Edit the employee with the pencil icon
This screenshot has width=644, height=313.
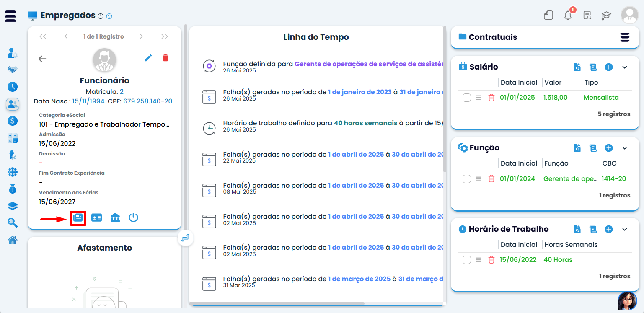pyautogui.click(x=148, y=58)
